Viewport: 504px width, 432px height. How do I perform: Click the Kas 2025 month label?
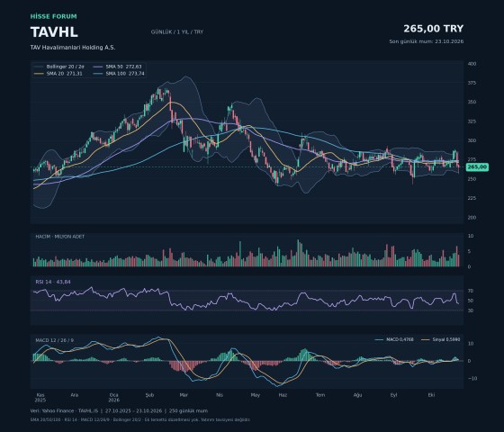click(x=40, y=398)
